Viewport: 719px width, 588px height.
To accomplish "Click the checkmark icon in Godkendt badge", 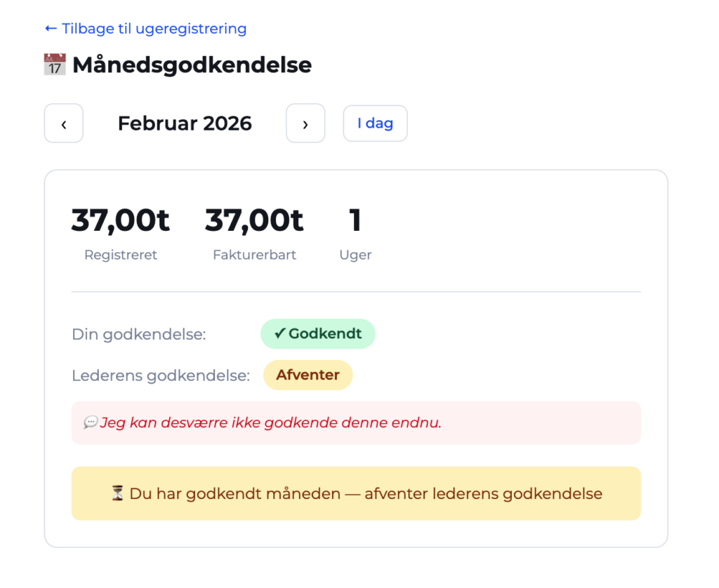I will point(279,334).
